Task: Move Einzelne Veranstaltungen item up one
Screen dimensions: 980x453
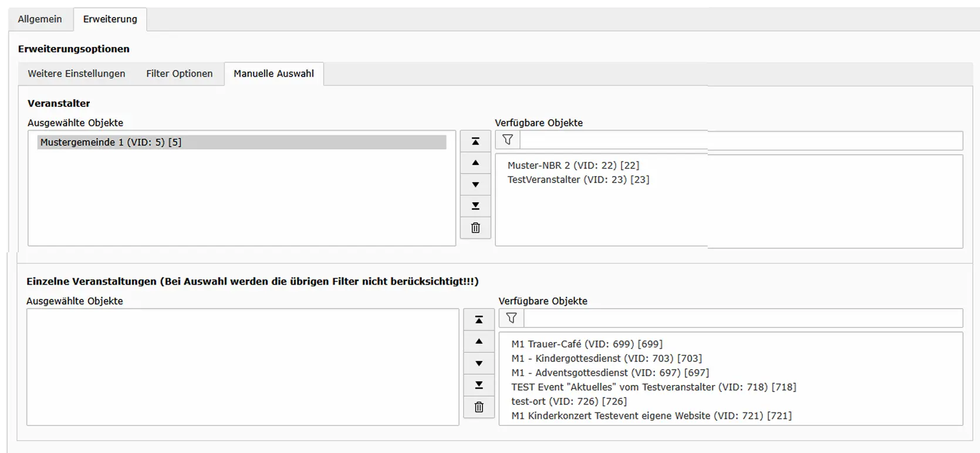Action: coord(479,342)
